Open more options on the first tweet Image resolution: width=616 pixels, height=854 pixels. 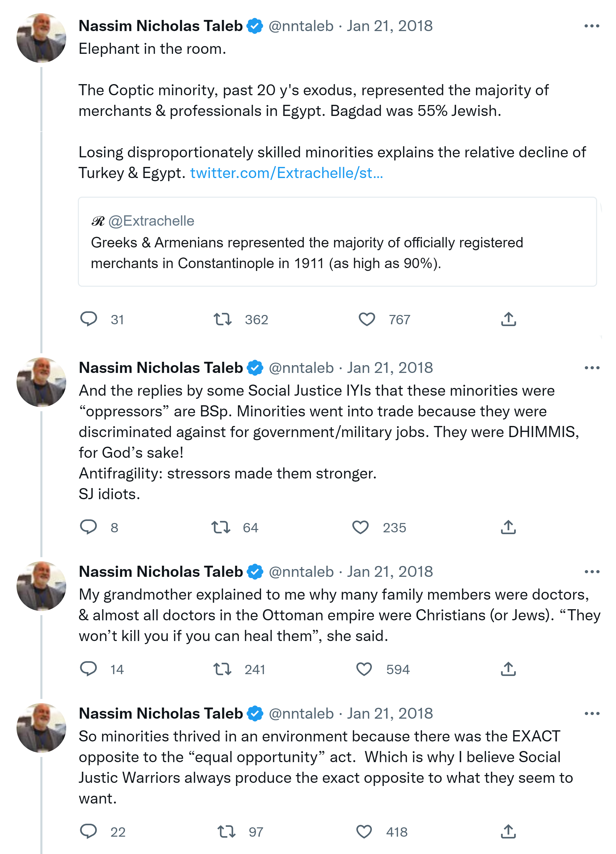pyautogui.click(x=591, y=26)
